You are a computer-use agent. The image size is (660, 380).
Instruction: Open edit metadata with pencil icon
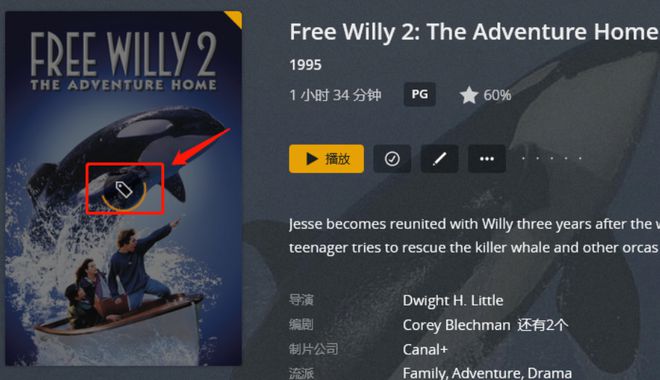pyautogui.click(x=439, y=159)
